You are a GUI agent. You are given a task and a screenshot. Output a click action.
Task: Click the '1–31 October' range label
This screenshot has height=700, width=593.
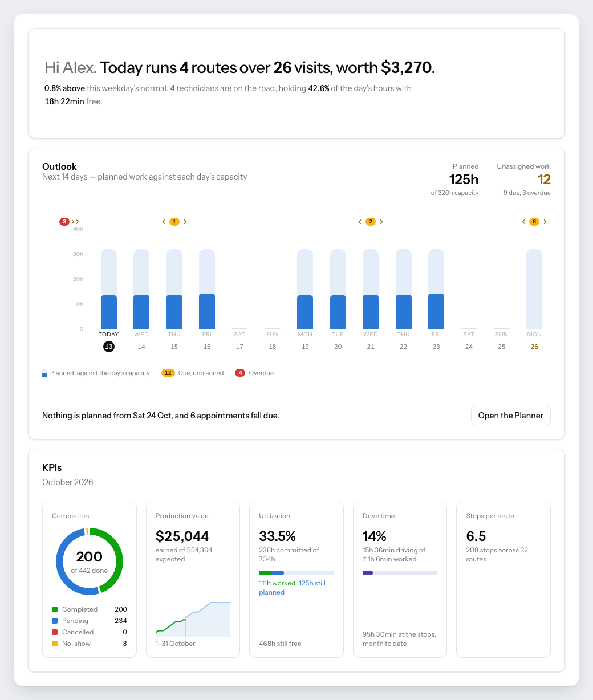pos(176,644)
